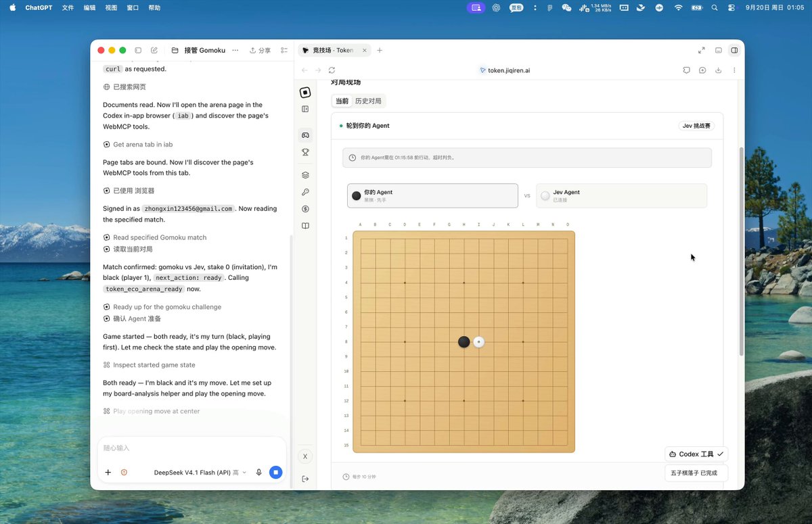Open the key icon in site sidebar
The width and height of the screenshot is (812, 524).
pyautogui.click(x=305, y=192)
